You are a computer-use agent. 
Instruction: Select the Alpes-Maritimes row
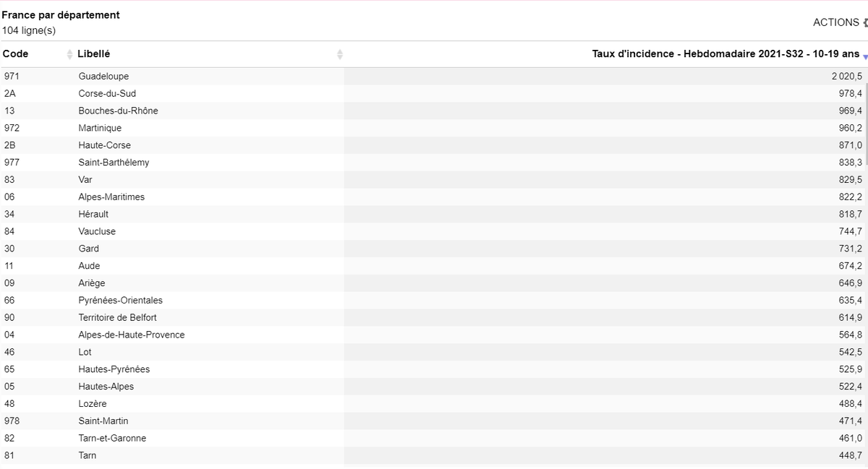point(433,197)
